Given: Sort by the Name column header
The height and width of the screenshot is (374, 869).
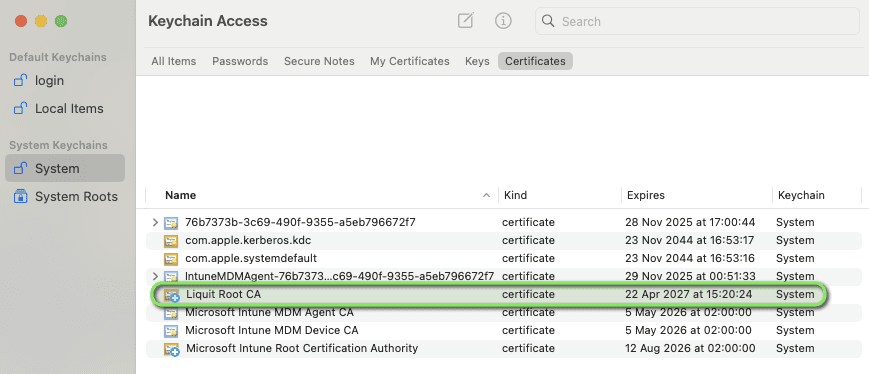Looking at the screenshot, I should pos(180,195).
